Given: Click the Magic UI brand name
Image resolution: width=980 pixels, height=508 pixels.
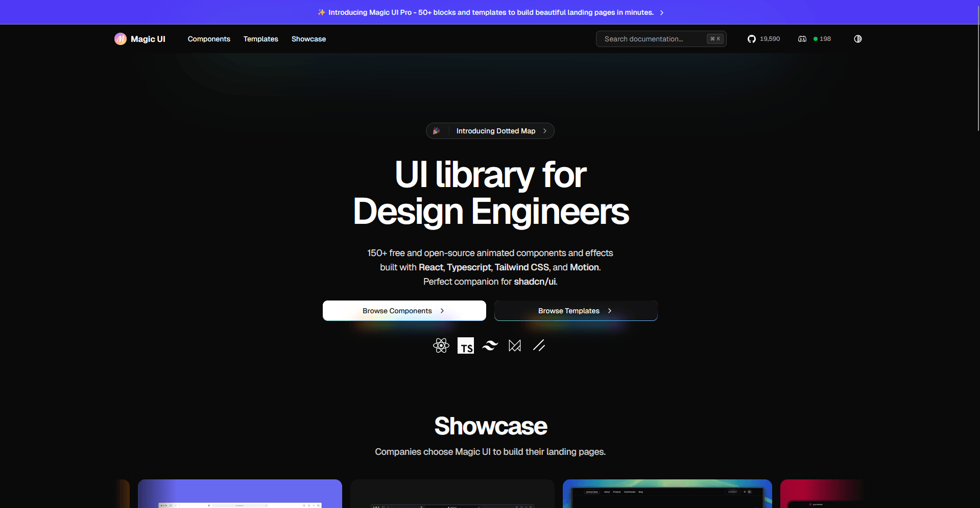Looking at the screenshot, I should 148,39.
